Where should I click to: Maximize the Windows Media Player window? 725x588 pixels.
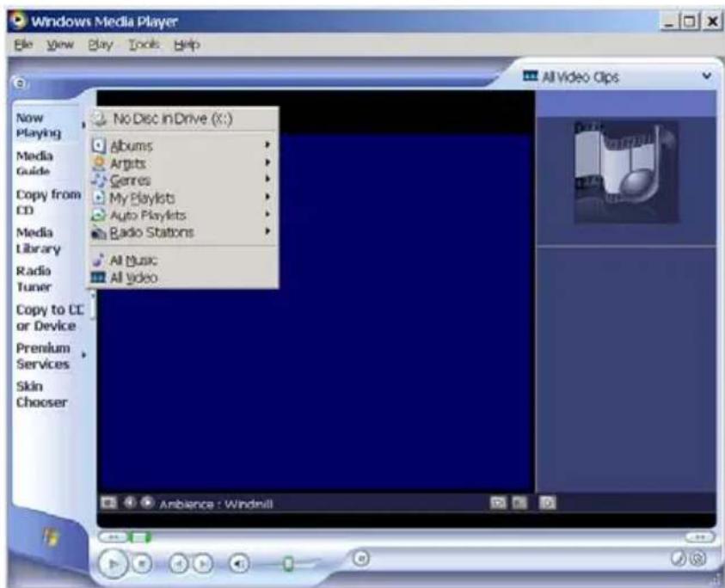(690, 21)
